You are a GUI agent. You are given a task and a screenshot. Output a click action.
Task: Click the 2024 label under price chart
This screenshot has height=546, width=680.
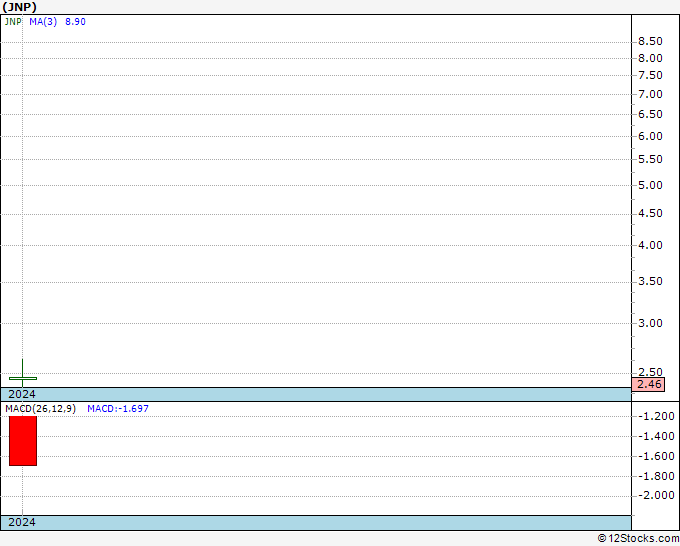point(22,394)
